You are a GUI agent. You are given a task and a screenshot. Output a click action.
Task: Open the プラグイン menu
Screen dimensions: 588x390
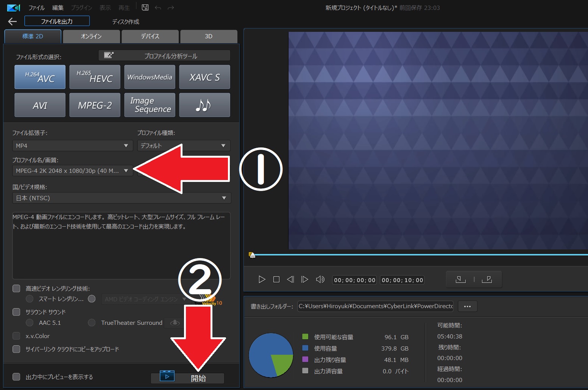coord(81,8)
